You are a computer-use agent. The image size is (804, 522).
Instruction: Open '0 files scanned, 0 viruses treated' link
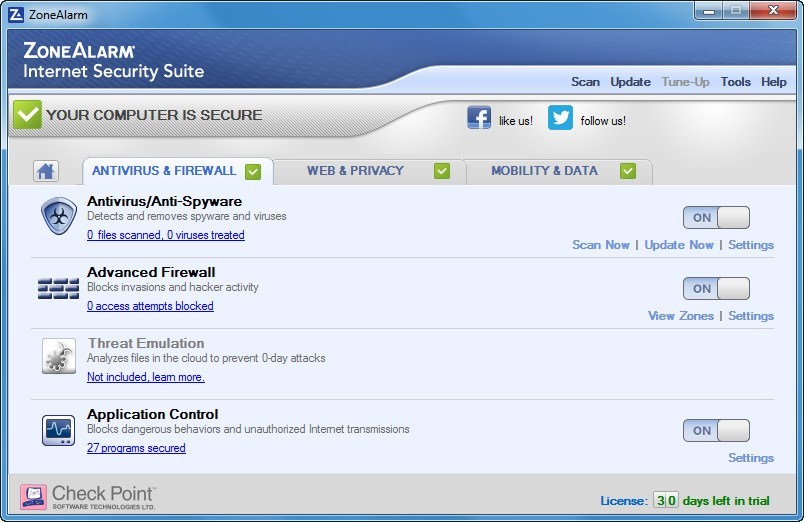point(166,235)
